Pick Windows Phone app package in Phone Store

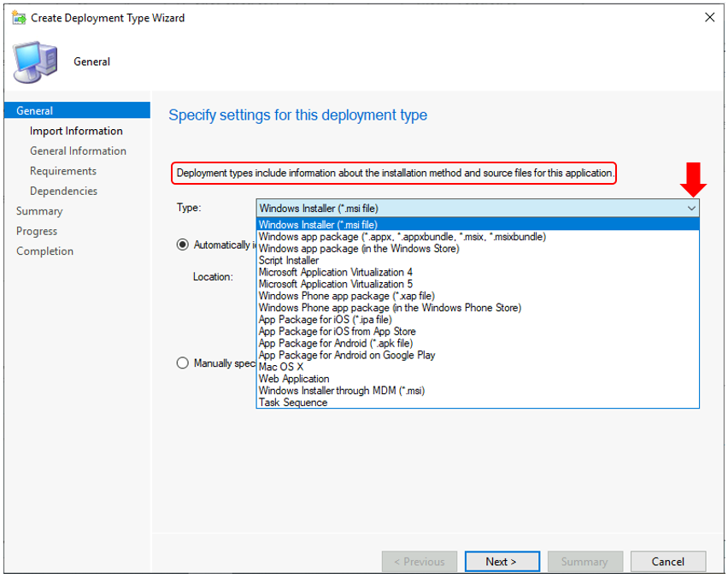point(478,308)
